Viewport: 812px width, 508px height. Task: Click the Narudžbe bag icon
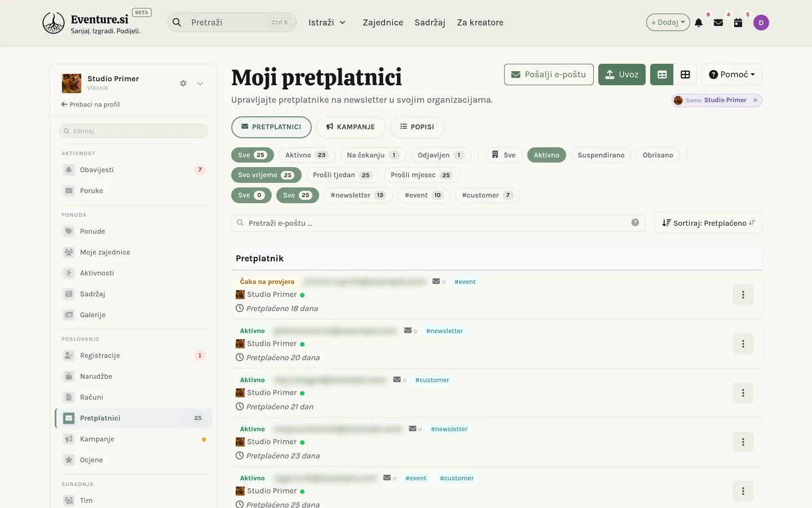(x=69, y=376)
